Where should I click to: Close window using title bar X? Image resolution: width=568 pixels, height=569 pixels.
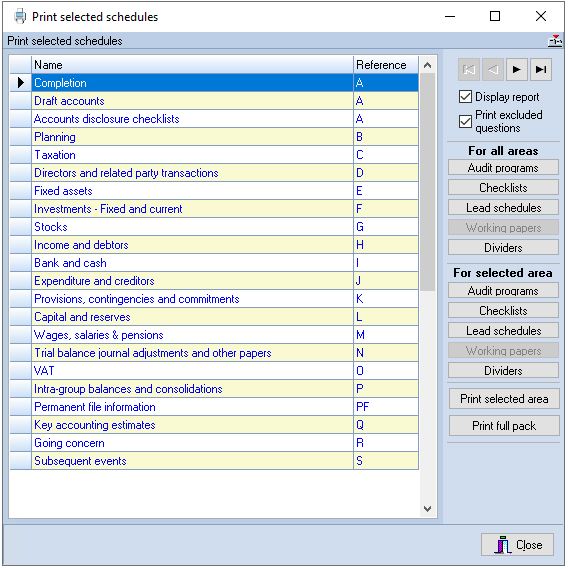click(x=541, y=16)
